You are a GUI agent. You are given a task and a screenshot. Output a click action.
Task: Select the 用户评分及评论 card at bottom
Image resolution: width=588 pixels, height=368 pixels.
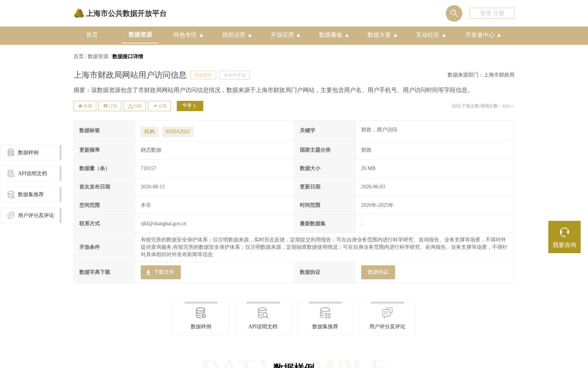387,319
